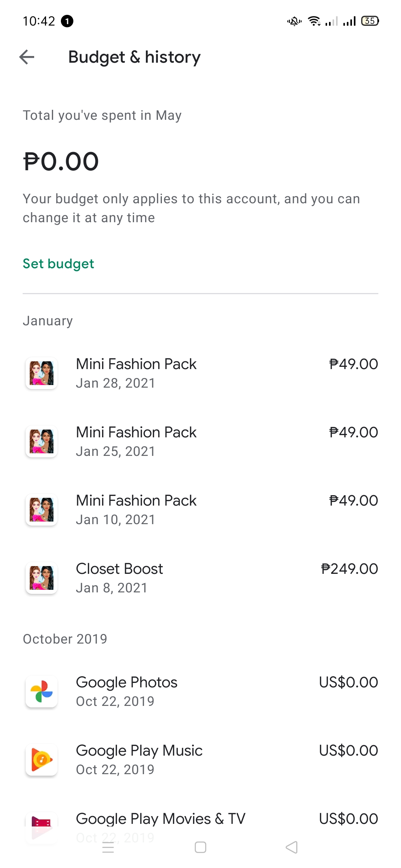Tap the notification count badge in status bar
The width and height of the screenshot is (401, 868).
(x=67, y=21)
